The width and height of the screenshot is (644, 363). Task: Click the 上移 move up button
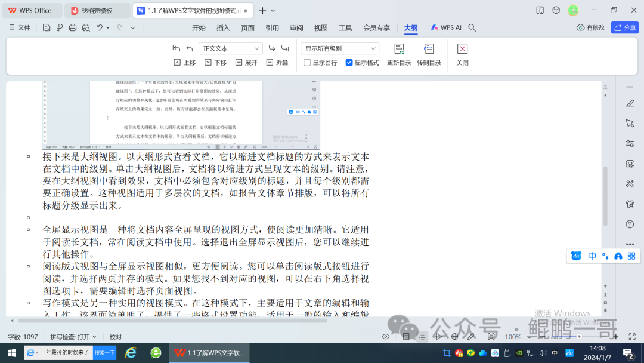coord(184,63)
